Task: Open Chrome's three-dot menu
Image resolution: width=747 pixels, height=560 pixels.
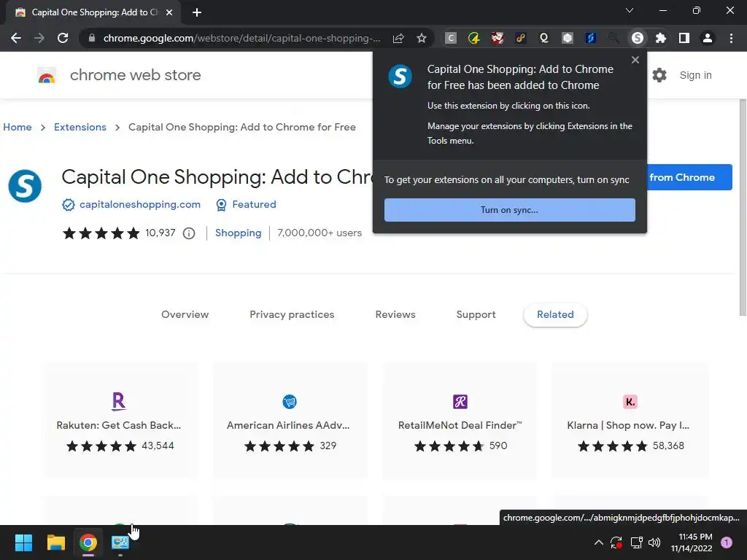Action: point(731,38)
